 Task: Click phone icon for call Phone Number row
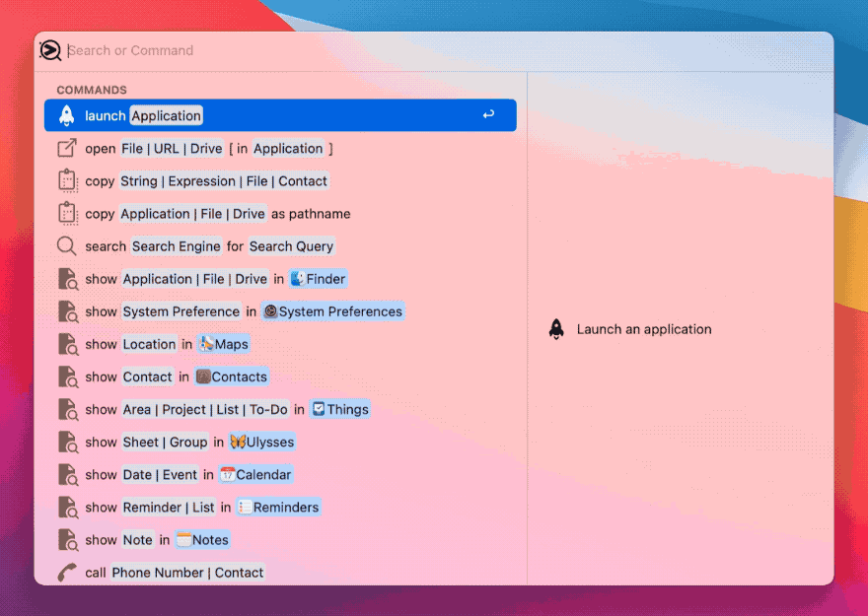[x=67, y=573]
